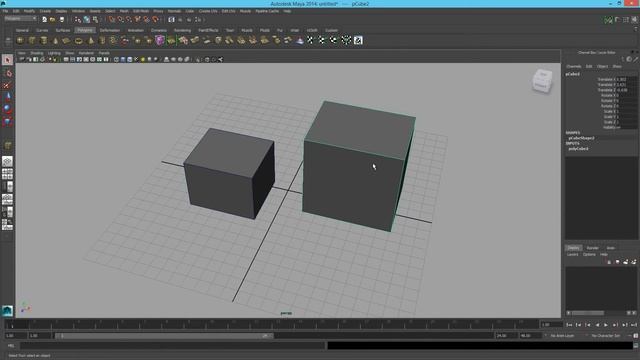Click the last black-white shelf icon
The height and width of the screenshot is (360, 640).
click(358, 40)
